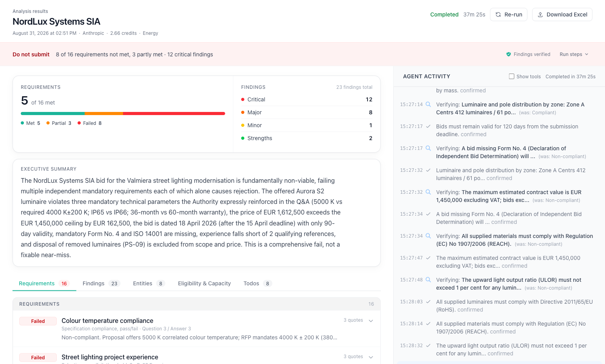Click the Colour temperature compliance title

point(107,321)
